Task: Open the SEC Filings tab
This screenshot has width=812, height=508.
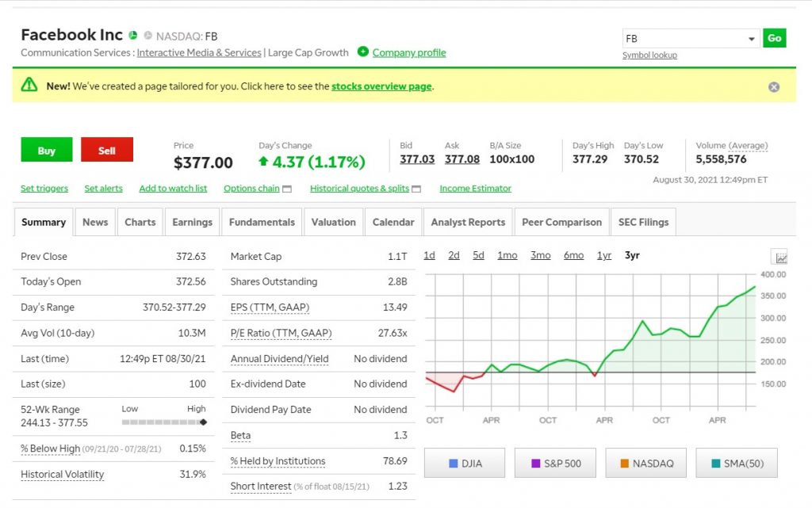Action: 643,222
